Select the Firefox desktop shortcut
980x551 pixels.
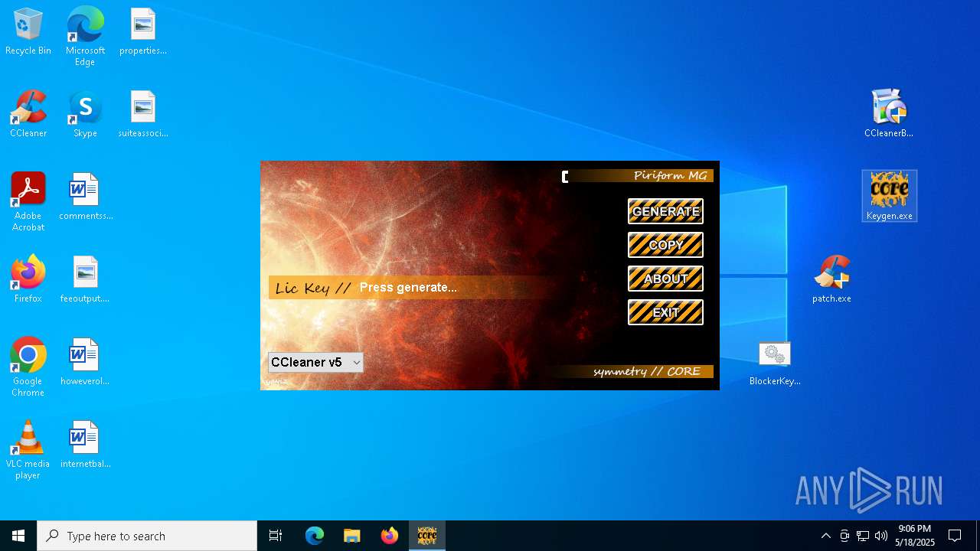[28, 280]
